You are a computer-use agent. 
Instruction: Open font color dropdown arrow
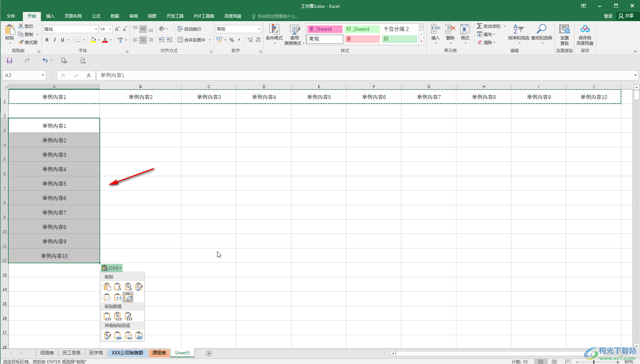(111, 40)
